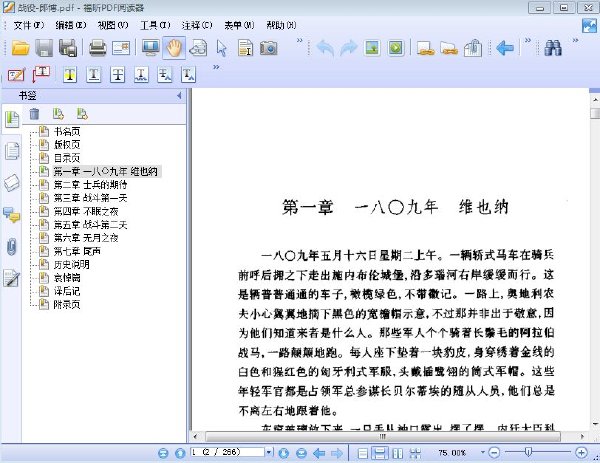
Task: Go to first page button
Action: coord(163,453)
